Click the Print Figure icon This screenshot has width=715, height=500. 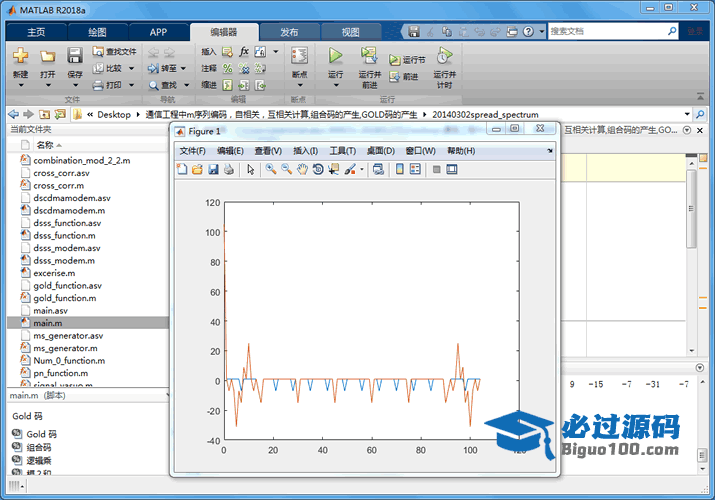228,170
